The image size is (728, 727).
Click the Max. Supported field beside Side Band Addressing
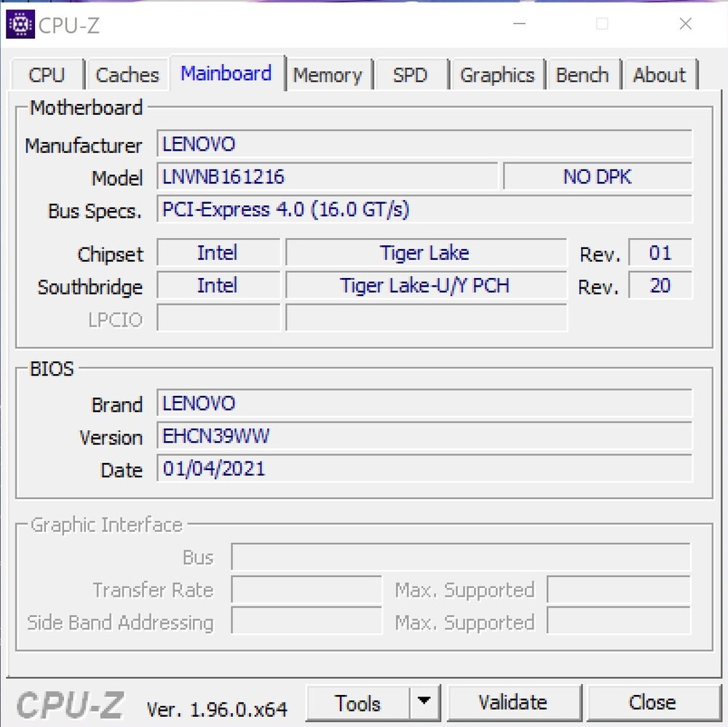(x=618, y=621)
